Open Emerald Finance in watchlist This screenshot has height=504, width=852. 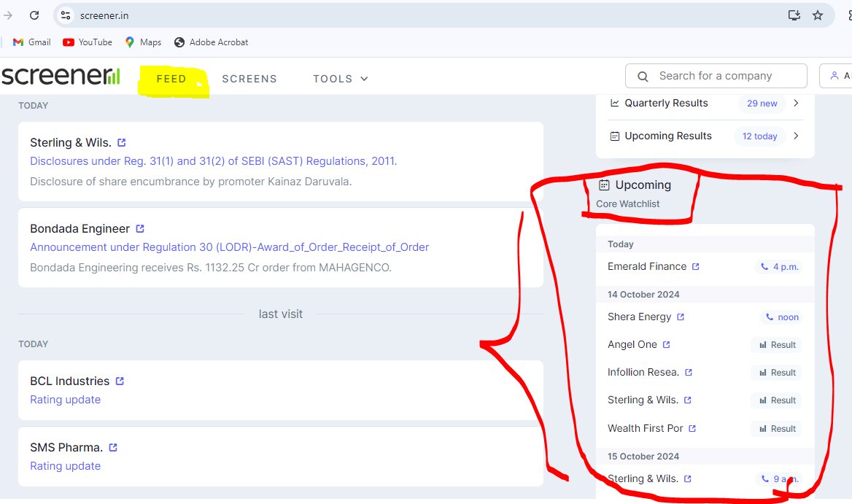click(x=647, y=267)
